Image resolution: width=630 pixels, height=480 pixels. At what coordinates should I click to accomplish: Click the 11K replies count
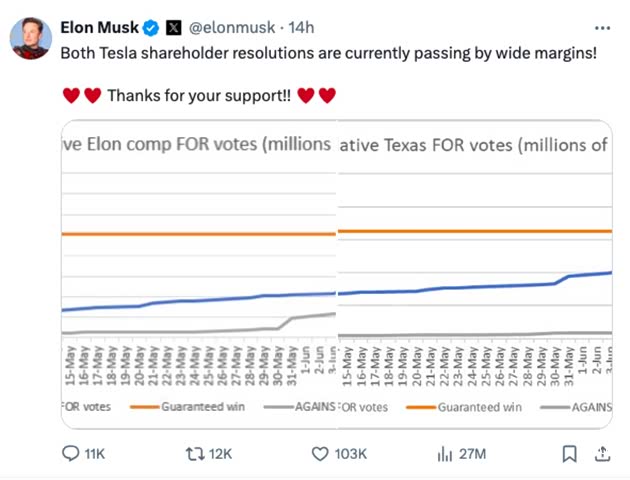point(94,454)
